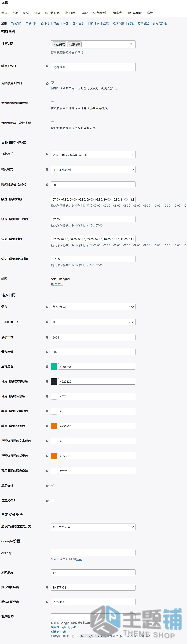The height and width of the screenshot is (644, 187).
Task: Enable 保险金额将一次性支付 checkbox
Action: pyautogui.click(x=53, y=123)
